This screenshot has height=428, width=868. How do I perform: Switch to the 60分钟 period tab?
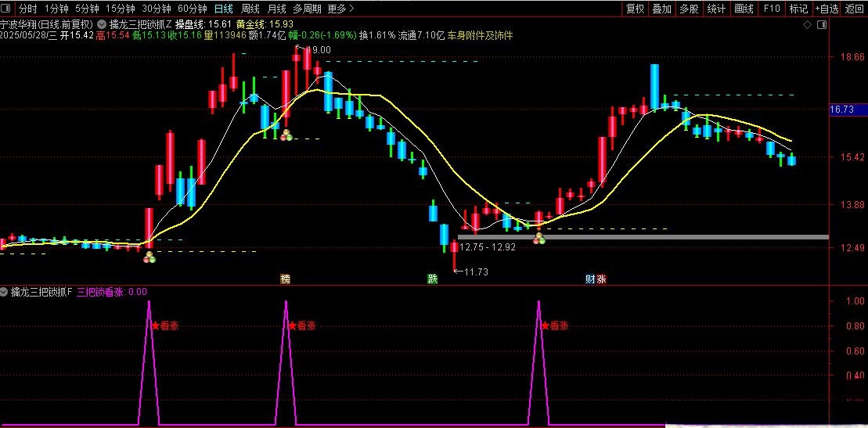tap(192, 9)
